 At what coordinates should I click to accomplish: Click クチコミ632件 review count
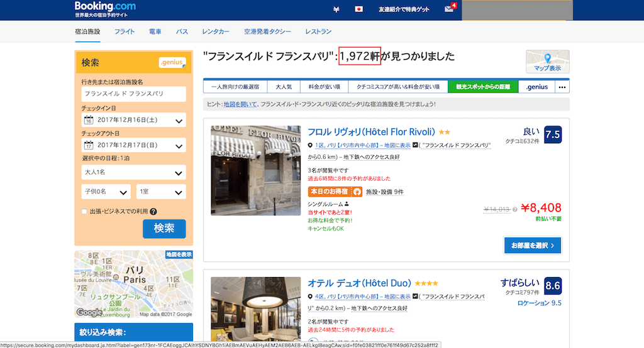point(522,141)
